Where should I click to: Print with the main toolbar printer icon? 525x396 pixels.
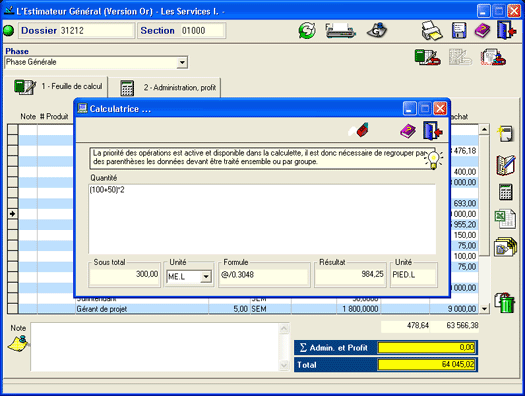coord(432,30)
